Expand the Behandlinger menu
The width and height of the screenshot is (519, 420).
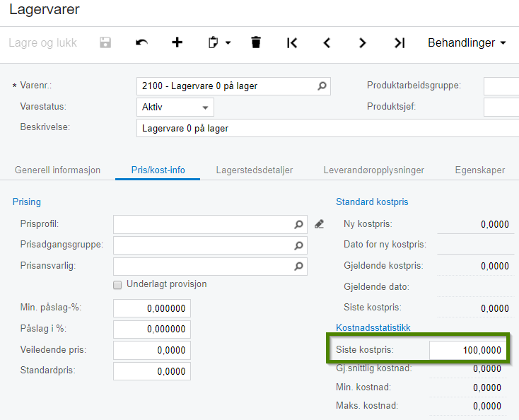(467, 42)
